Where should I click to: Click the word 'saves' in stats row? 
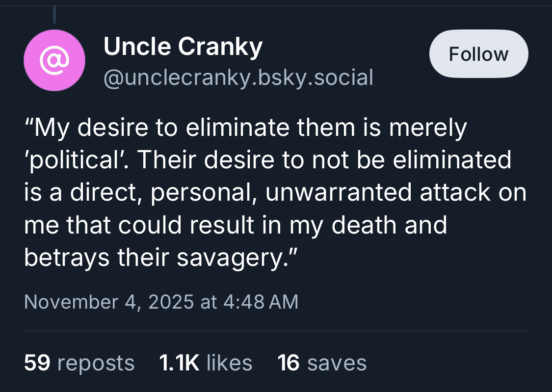pyautogui.click(x=337, y=363)
